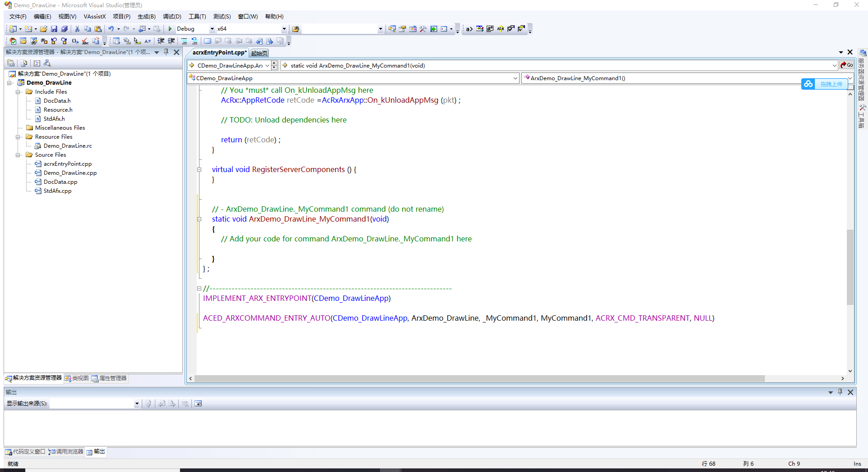Click the yellow ARX help icon
This screenshot has height=472, width=868.
point(501,29)
